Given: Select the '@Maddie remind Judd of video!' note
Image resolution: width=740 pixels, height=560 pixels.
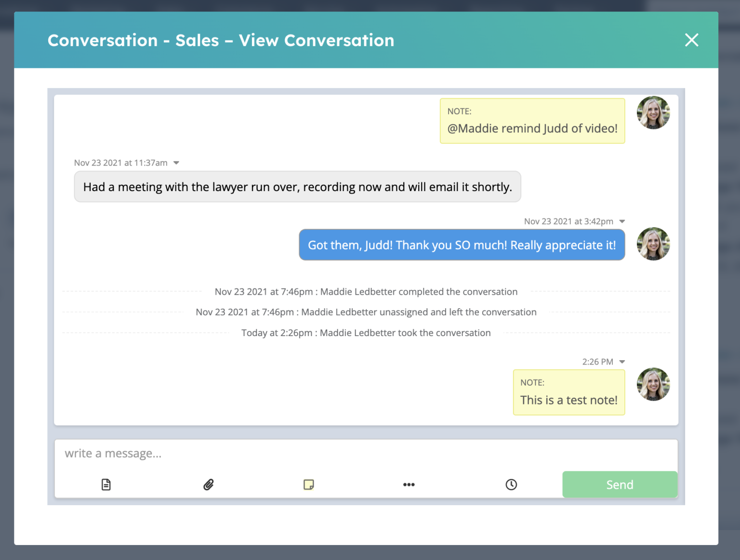Looking at the screenshot, I should [x=532, y=121].
